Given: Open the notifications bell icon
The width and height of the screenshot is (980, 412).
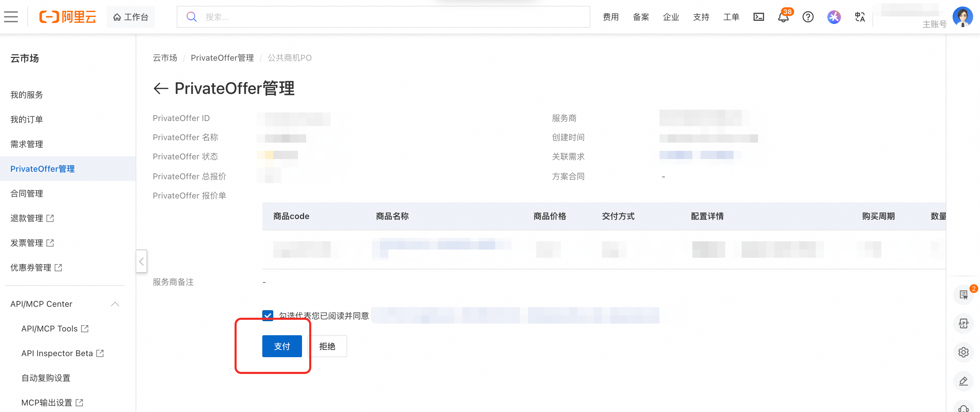Looking at the screenshot, I should tap(783, 17).
